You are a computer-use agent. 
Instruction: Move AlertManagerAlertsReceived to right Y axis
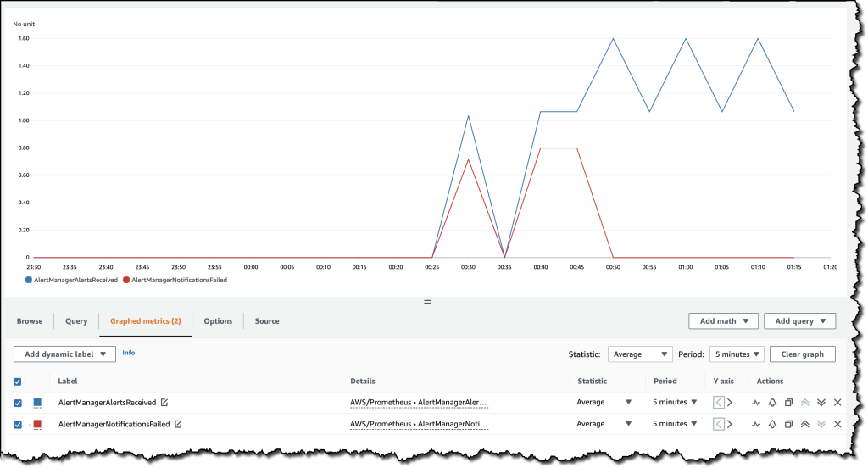(730, 403)
